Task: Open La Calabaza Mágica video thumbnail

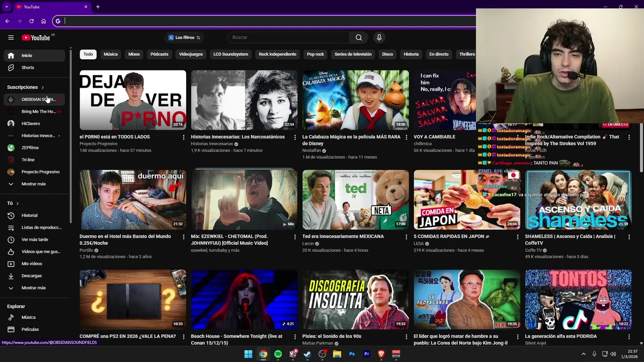Action: pyautogui.click(x=356, y=100)
